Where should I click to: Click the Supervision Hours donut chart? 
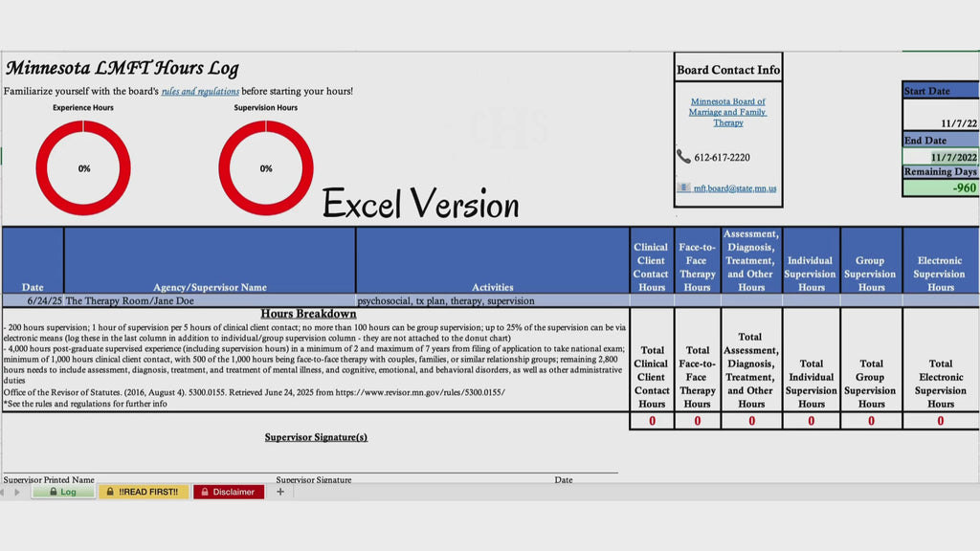[x=266, y=168]
